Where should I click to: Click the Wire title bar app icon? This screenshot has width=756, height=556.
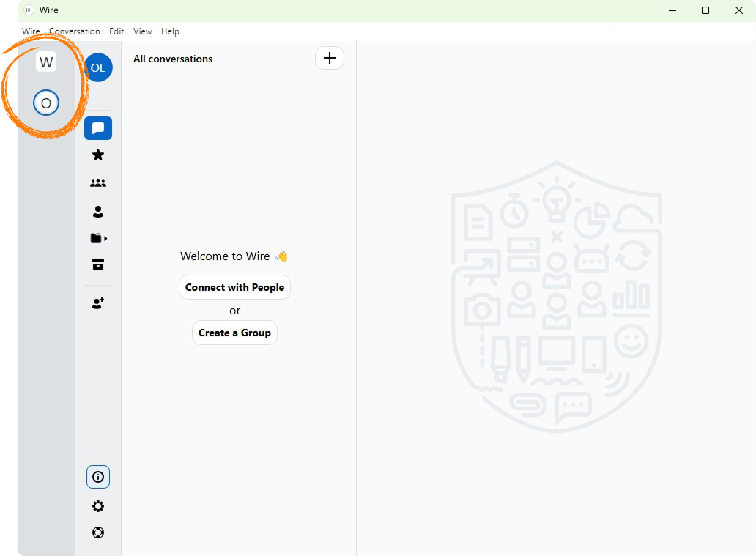pyautogui.click(x=29, y=10)
